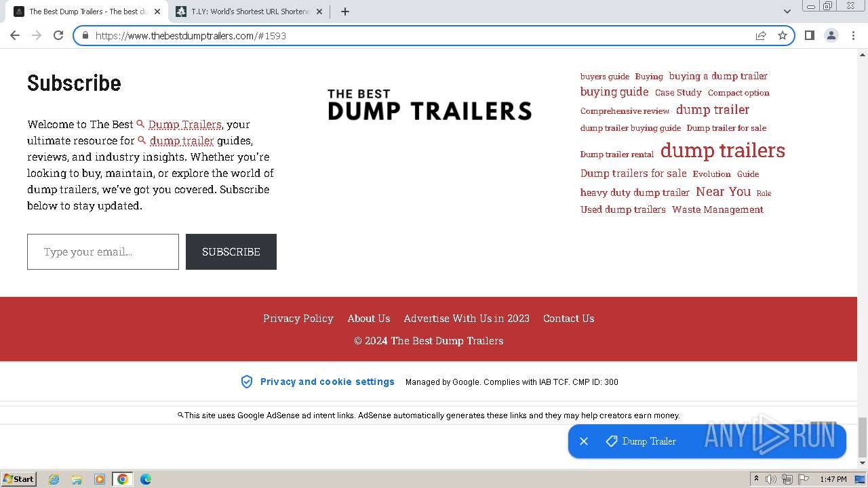Close The Best Dump Trailers tab

157,12
